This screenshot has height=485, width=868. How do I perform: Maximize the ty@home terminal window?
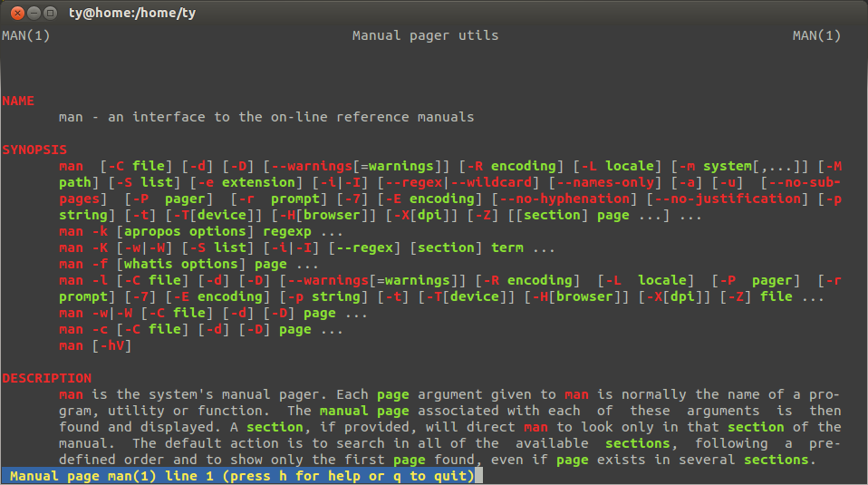pyautogui.click(x=50, y=12)
